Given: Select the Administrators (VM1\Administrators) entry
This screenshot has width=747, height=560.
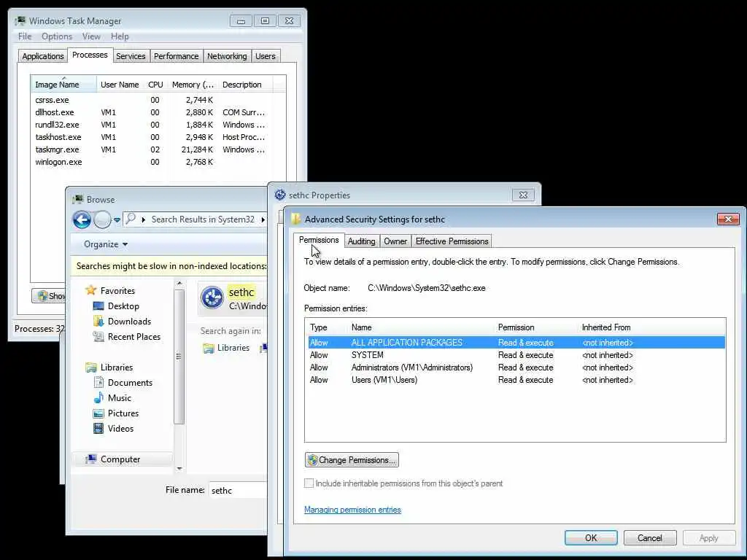Looking at the screenshot, I should (x=516, y=367).
